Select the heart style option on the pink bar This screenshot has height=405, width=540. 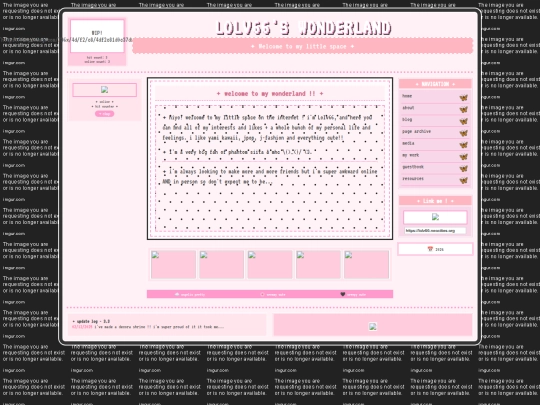point(353,294)
